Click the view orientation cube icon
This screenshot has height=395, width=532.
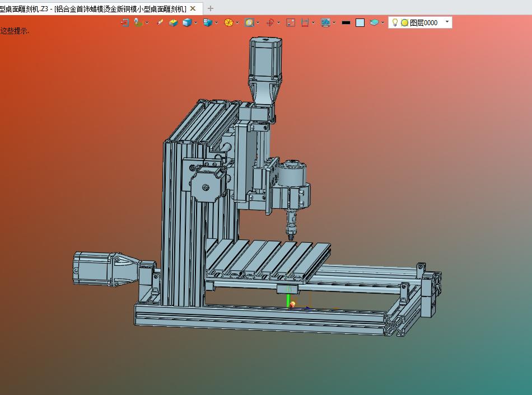[208, 23]
